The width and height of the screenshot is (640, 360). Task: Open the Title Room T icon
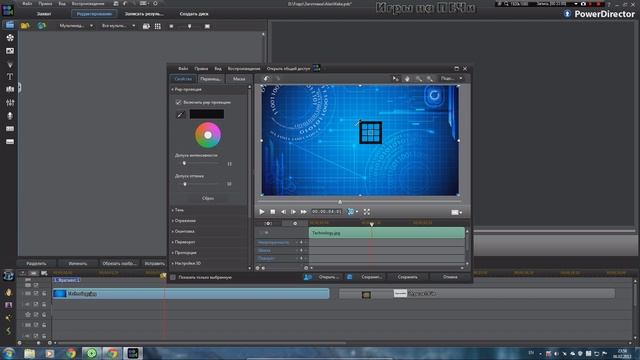click(x=10, y=76)
